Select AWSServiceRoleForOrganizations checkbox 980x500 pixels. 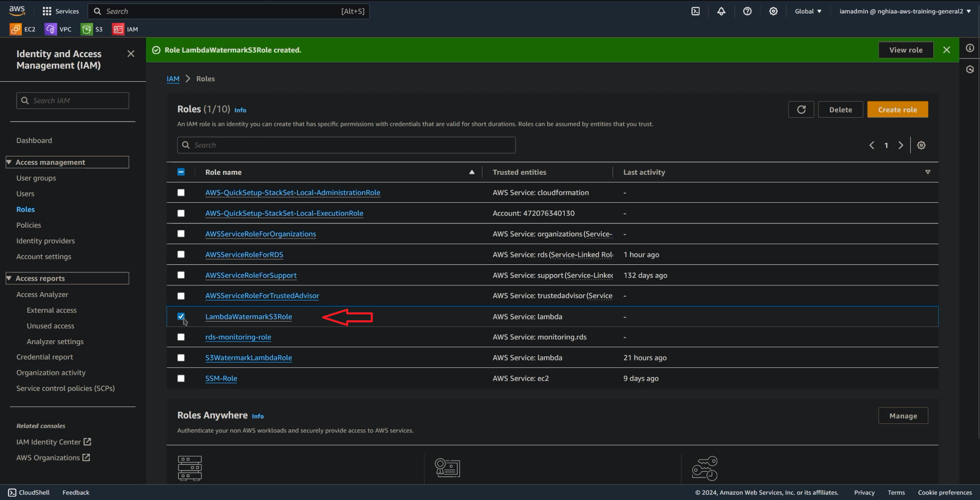[181, 234]
